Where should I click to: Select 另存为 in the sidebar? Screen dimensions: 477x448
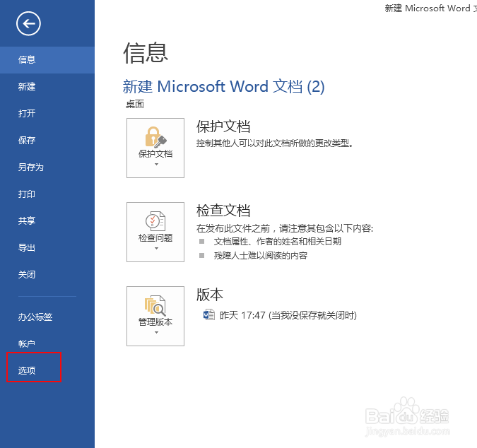tap(47, 167)
